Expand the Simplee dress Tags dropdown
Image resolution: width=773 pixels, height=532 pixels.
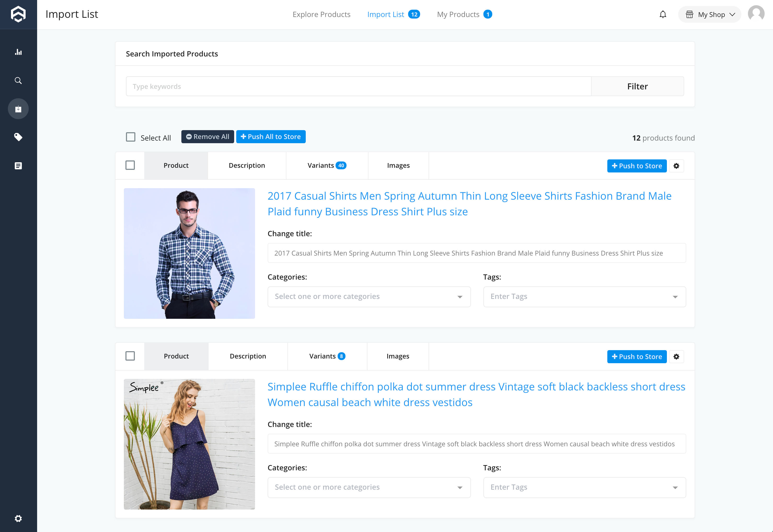pos(584,487)
